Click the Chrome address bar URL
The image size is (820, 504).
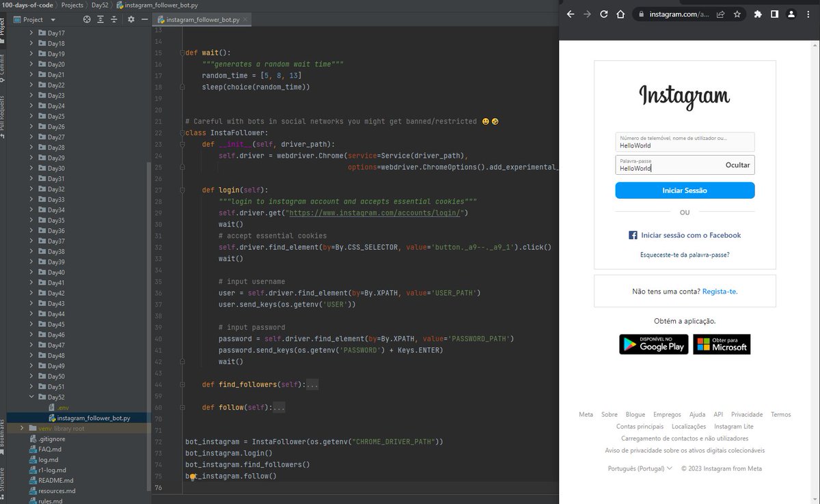pos(679,14)
